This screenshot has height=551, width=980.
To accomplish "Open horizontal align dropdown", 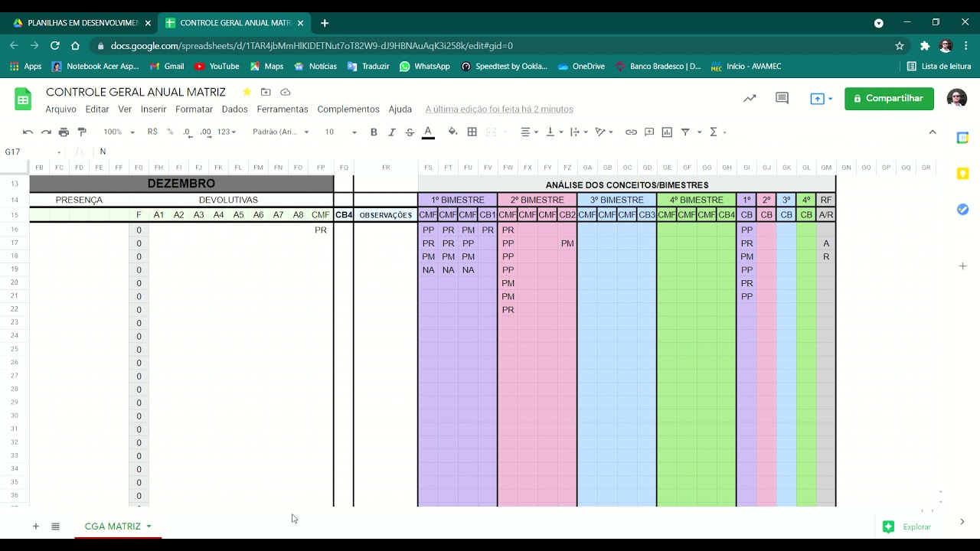I will point(529,132).
